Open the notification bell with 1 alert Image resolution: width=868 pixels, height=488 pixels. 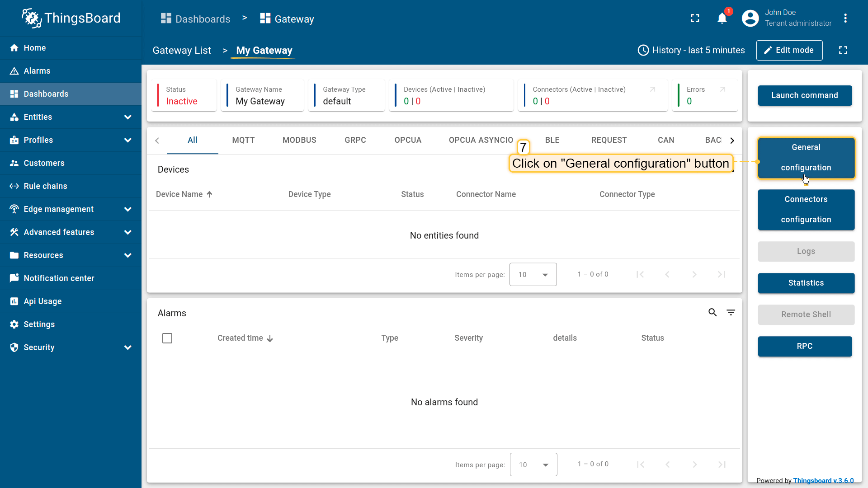point(722,18)
